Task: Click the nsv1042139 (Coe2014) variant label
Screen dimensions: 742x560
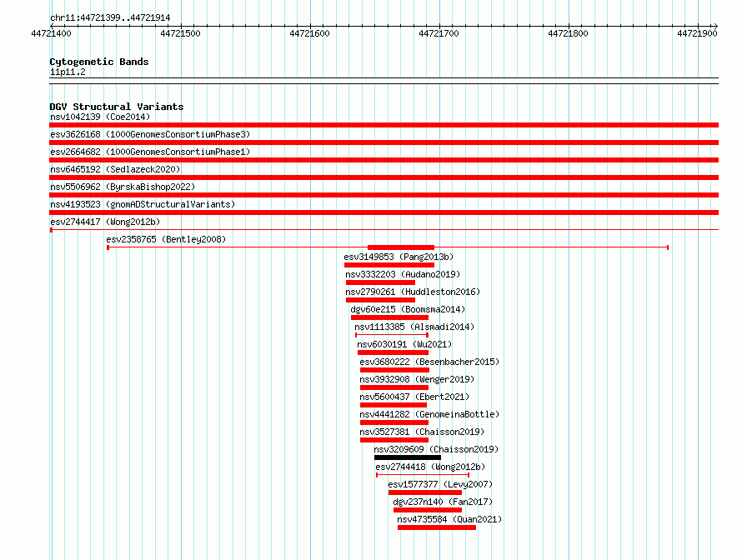Action: (x=100, y=117)
